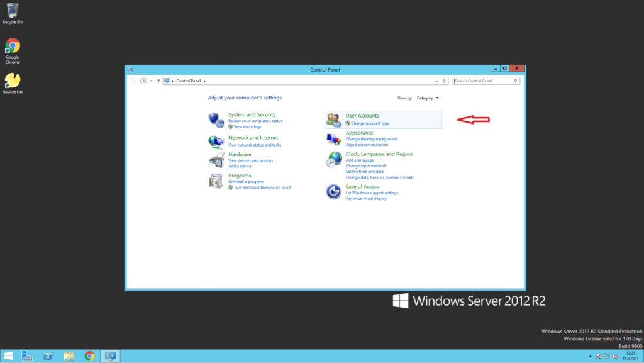The image size is (644, 363).
Task: Open the Network and Internet category
Action: (253, 138)
